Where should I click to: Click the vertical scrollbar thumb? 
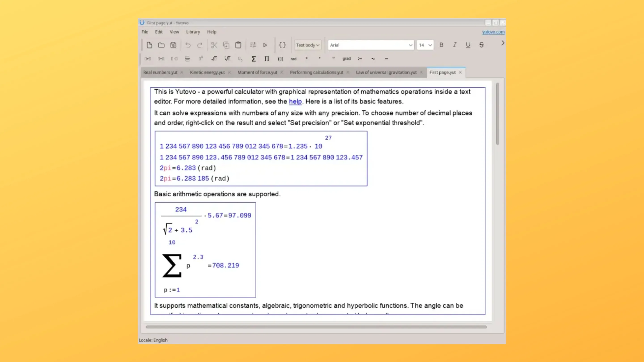pos(498,114)
